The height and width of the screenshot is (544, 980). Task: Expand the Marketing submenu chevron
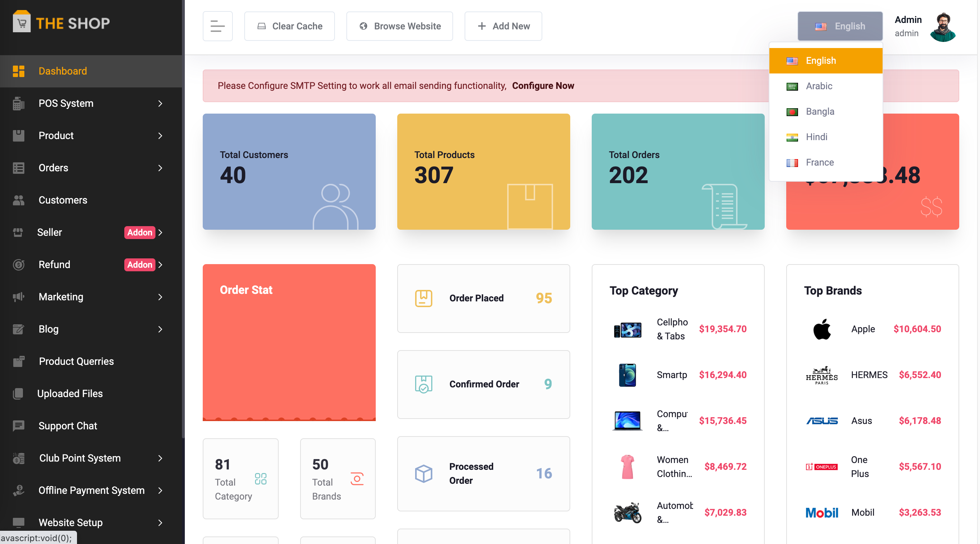click(160, 297)
